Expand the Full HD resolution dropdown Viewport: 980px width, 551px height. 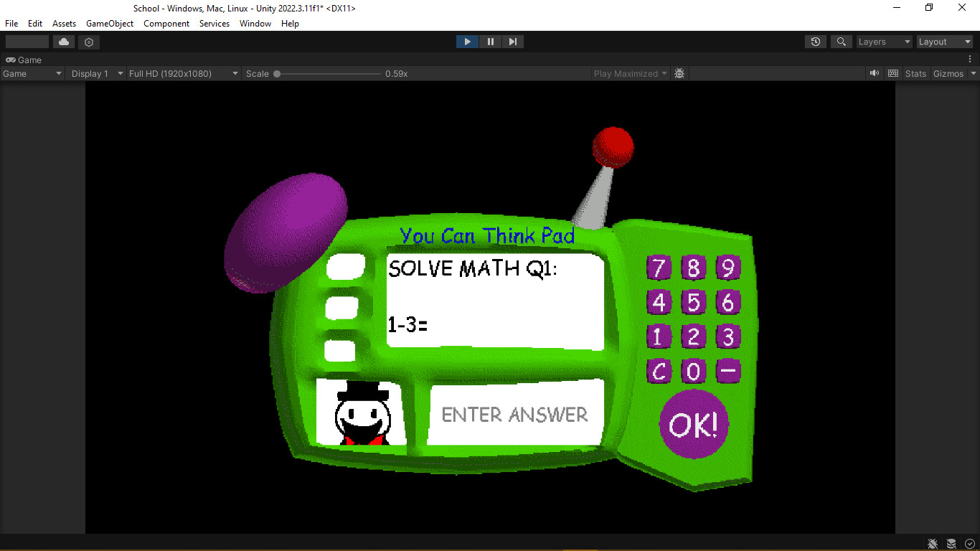184,73
